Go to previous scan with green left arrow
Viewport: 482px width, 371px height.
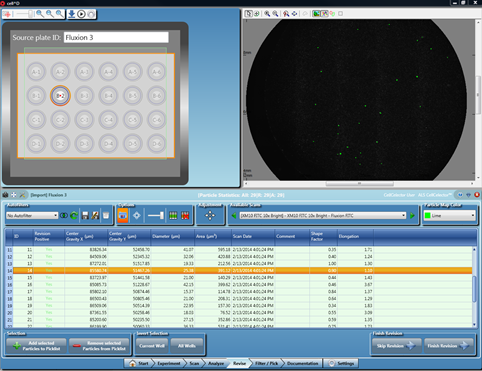(x=234, y=216)
